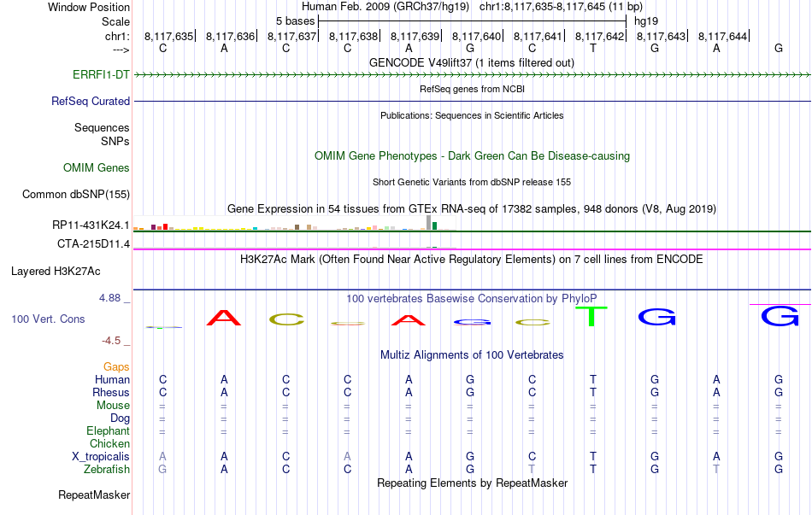Select the Mouse alignment row label
The image size is (812, 515).
(114, 406)
